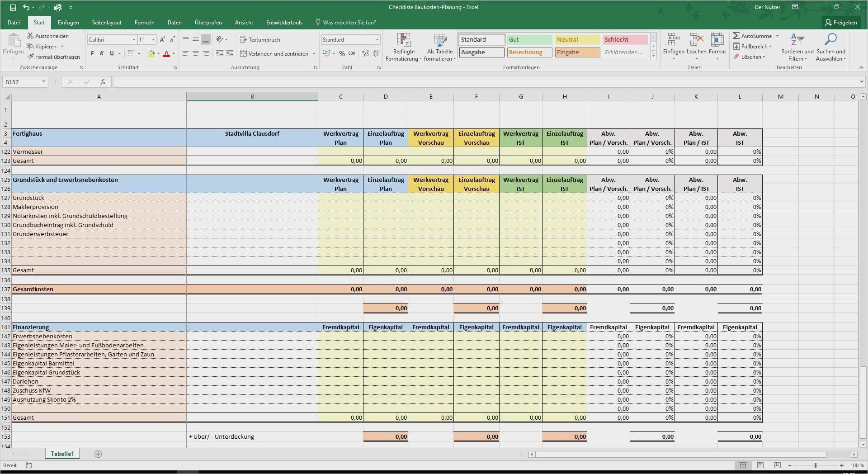Apply bold formatting with the F icon
Screen dimensions: 868x474
[x=92, y=53]
